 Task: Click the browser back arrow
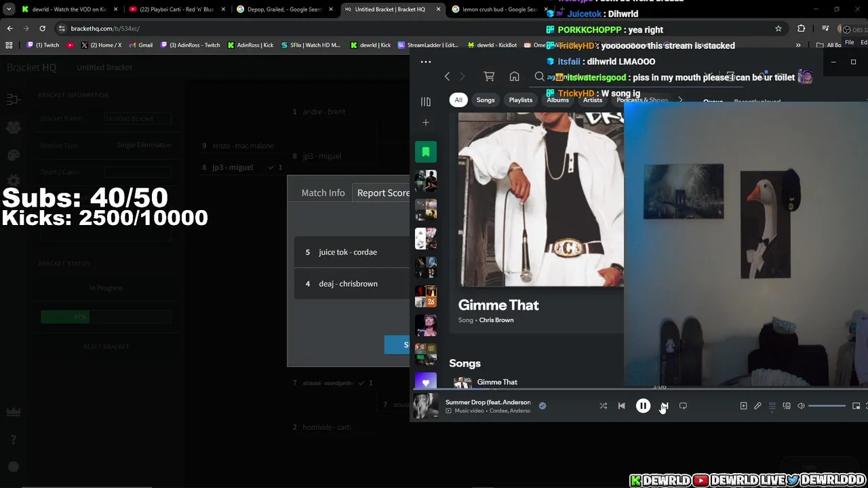pos(9,28)
